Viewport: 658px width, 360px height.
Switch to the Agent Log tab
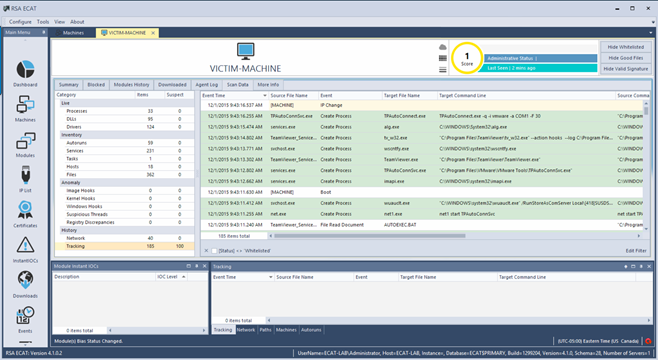pyautogui.click(x=206, y=85)
